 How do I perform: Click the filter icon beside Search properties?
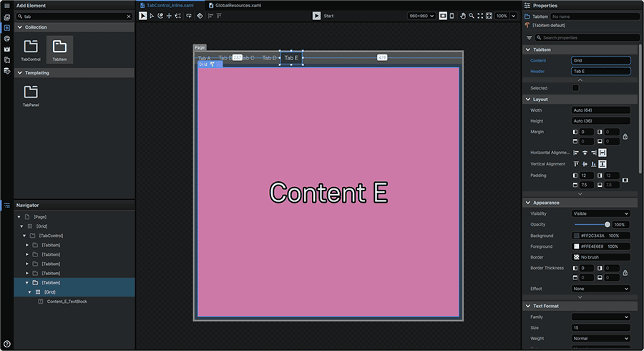tap(529, 38)
